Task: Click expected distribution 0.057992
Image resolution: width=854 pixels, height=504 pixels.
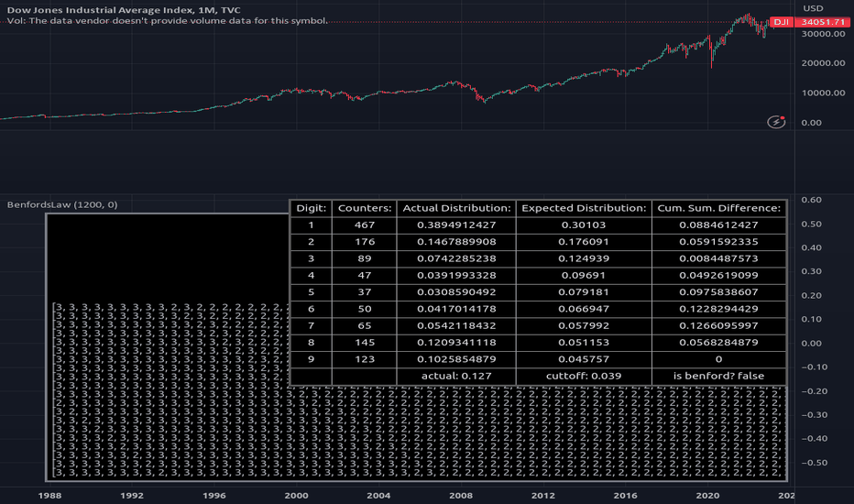Action: tap(584, 326)
